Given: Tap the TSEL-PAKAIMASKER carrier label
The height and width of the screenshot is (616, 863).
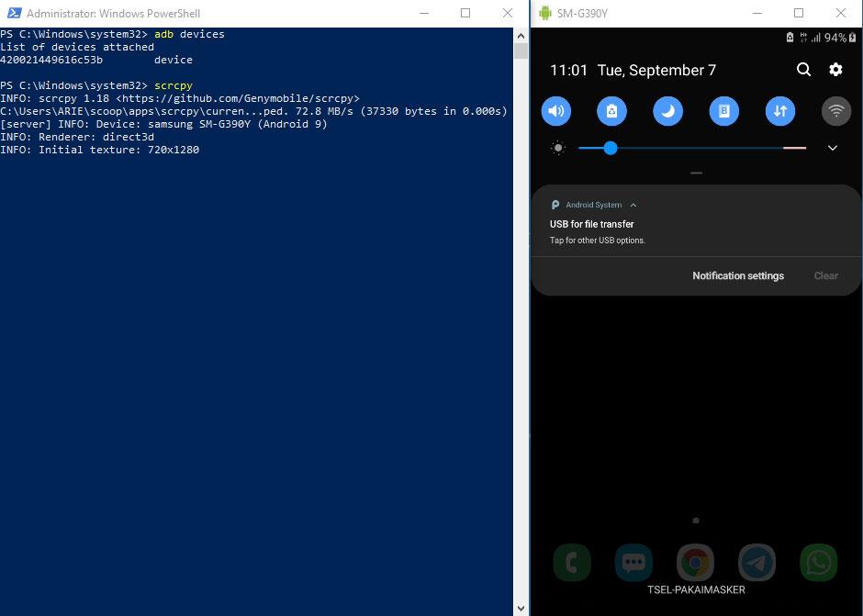Looking at the screenshot, I should click(x=696, y=589).
